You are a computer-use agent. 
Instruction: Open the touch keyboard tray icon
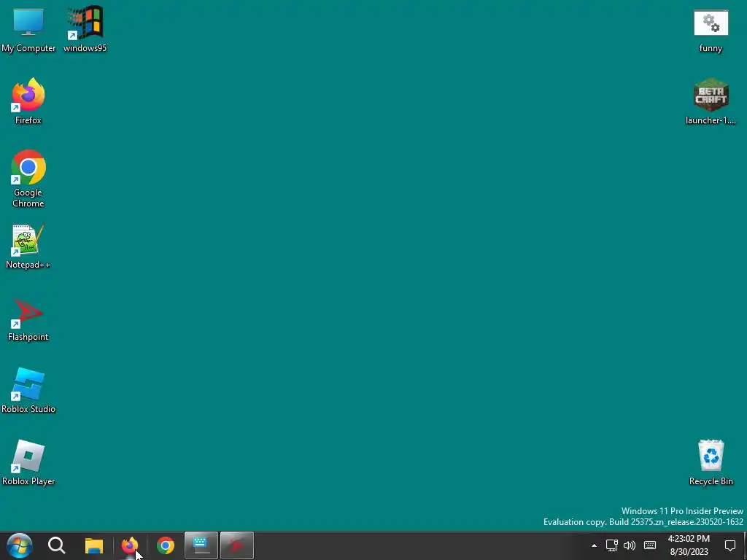650,545
